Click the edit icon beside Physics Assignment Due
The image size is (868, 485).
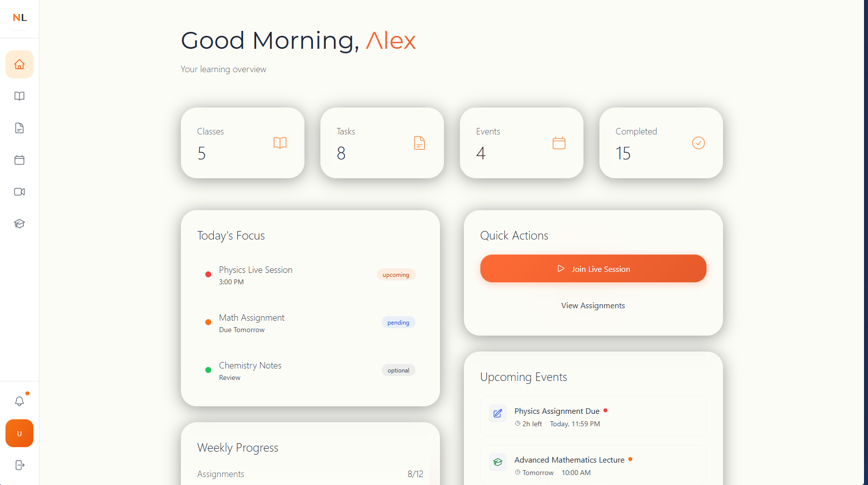coord(498,413)
